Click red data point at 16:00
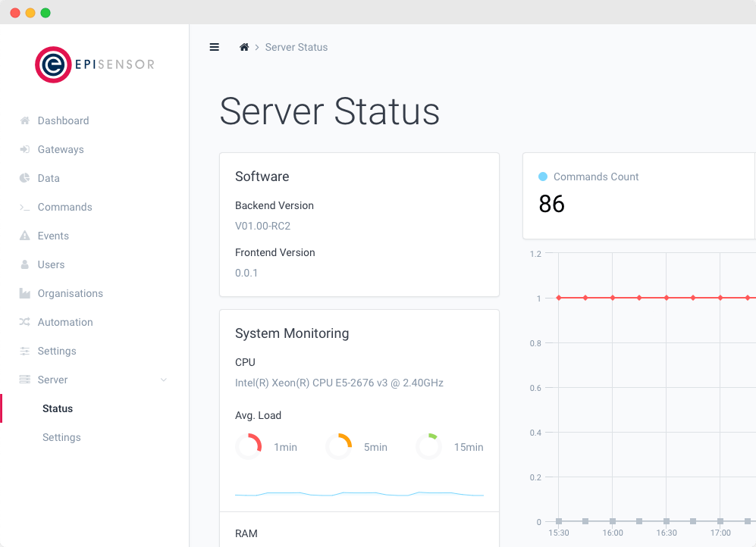This screenshot has width=756, height=547. 613,298
